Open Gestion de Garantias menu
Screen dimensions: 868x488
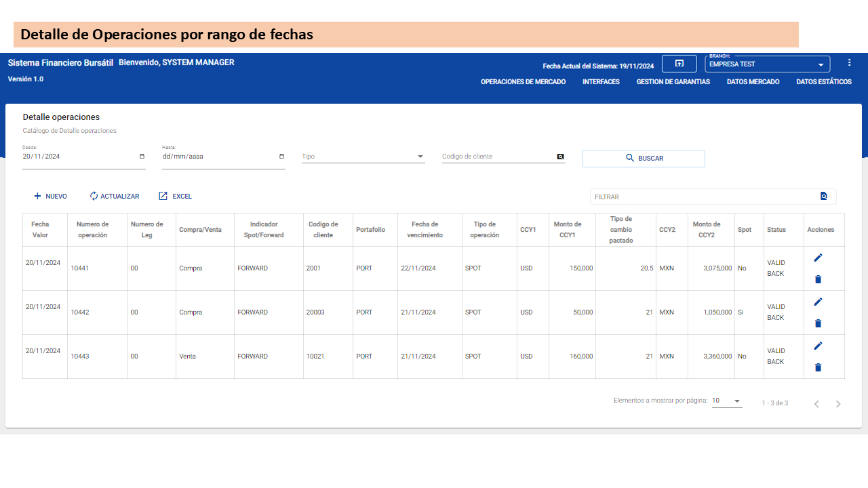pos(673,82)
